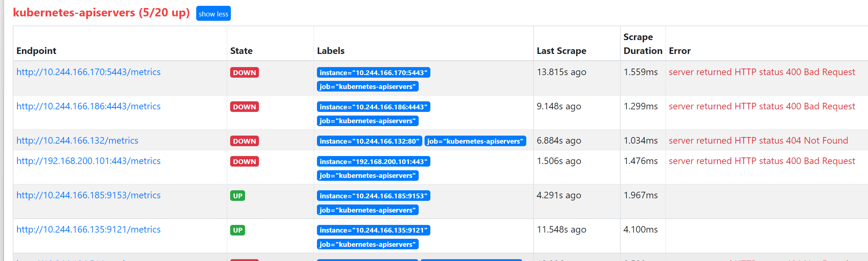Click last scrape value 13.815s ago
The height and width of the screenshot is (261, 868).
562,72
